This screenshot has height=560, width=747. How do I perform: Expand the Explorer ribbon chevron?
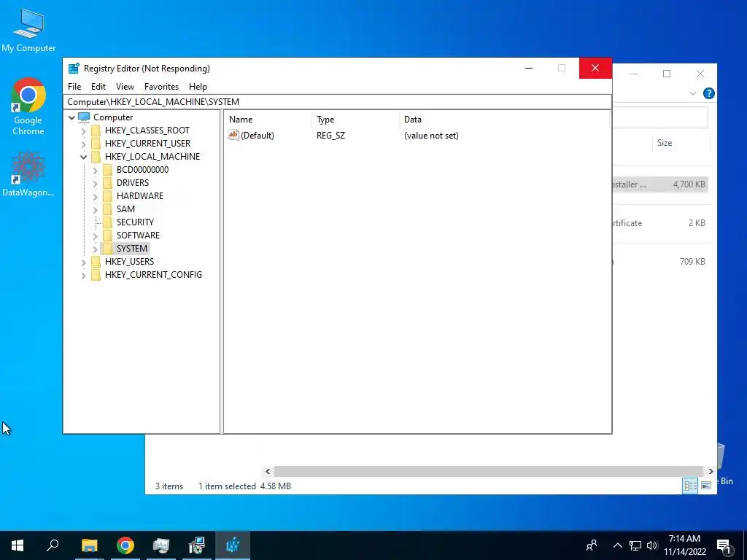(x=693, y=93)
